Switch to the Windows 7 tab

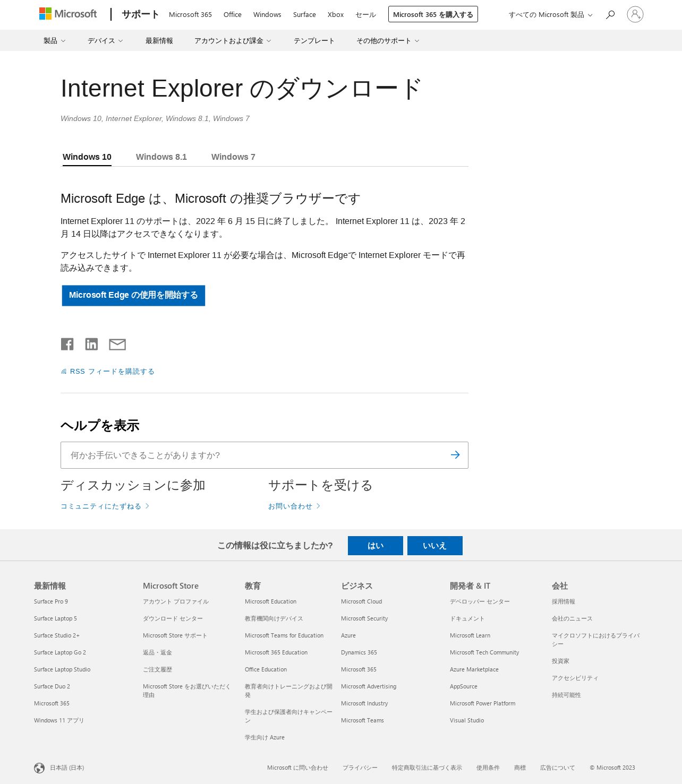coord(233,157)
